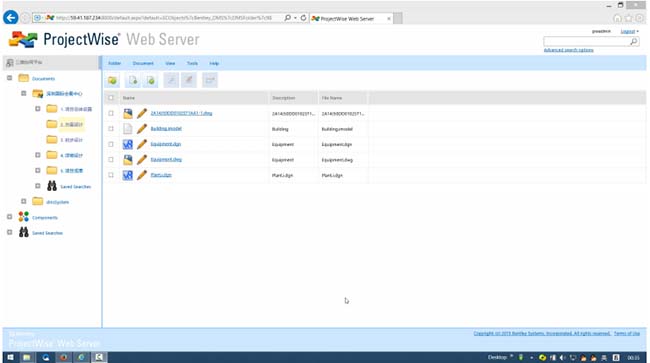
Task: Open the Terms of Use footer link
Action: click(627, 333)
